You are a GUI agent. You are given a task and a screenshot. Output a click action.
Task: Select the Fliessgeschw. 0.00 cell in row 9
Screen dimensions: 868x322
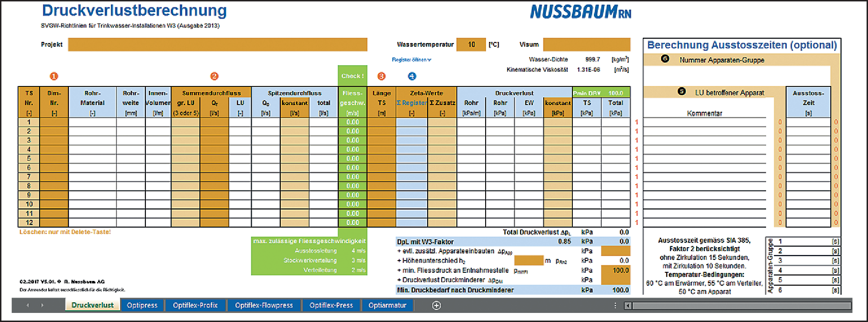click(353, 195)
